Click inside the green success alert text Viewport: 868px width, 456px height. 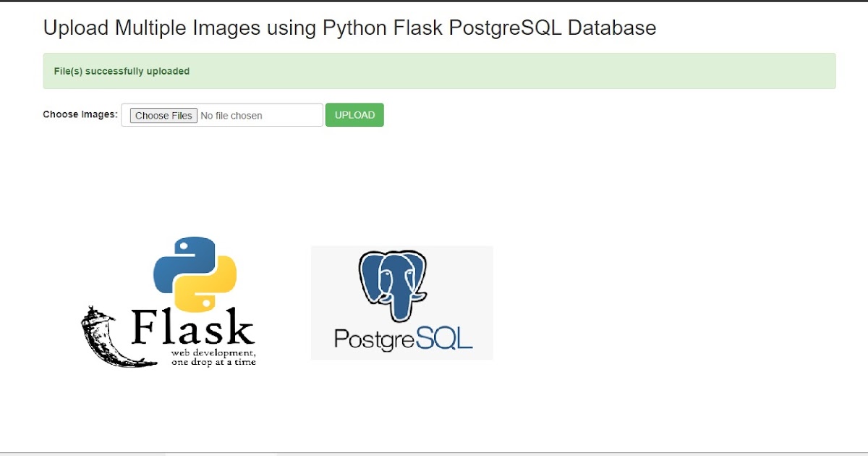coord(122,71)
